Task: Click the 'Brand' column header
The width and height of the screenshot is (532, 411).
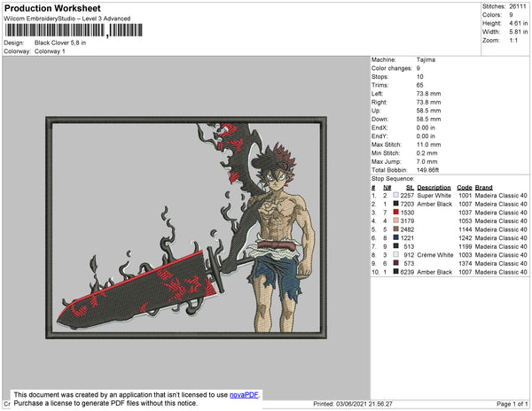Action: click(483, 188)
